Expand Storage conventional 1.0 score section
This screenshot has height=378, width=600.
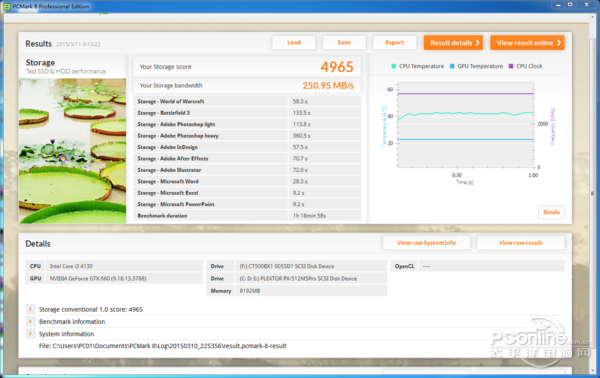pyautogui.click(x=30, y=309)
